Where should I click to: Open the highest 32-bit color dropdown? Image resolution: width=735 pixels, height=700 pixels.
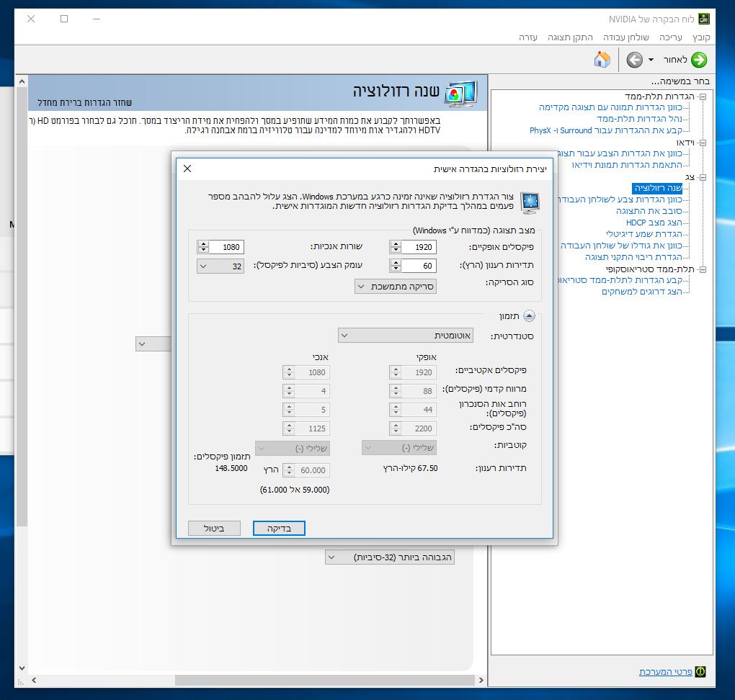(x=390, y=557)
